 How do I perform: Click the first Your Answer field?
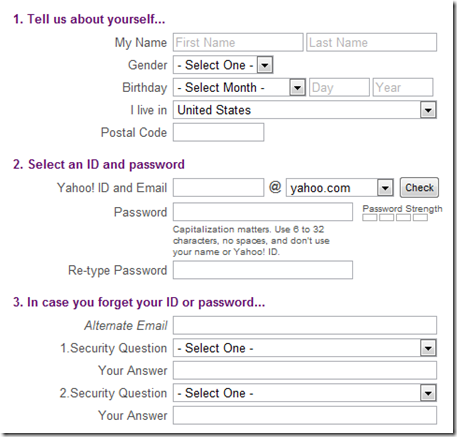305,370
